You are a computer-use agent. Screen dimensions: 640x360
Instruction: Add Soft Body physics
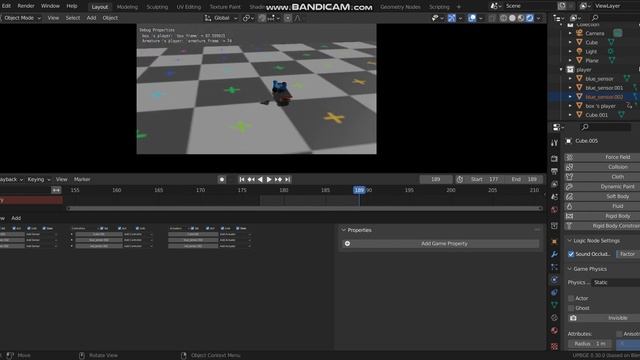tap(602, 196)
